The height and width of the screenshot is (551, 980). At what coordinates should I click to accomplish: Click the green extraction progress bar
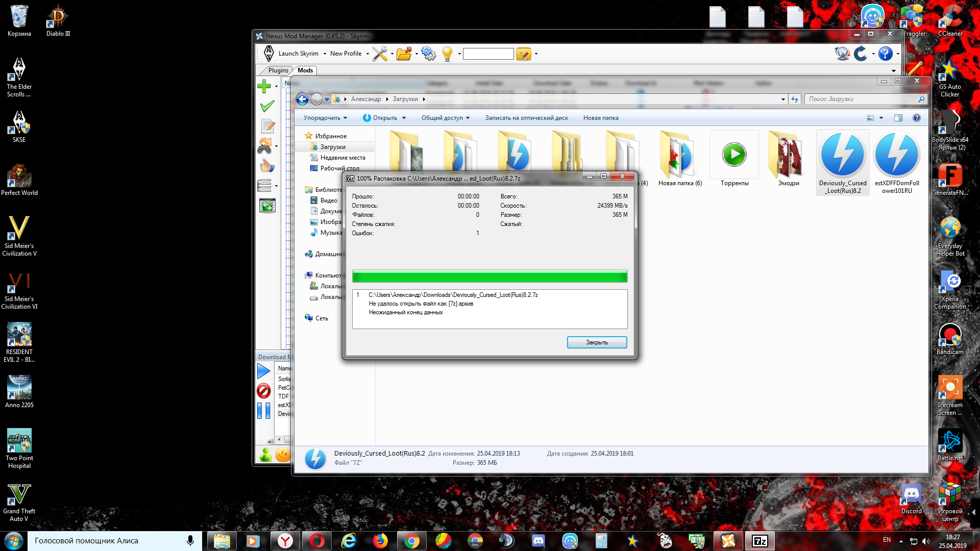(x=489, y=277)
